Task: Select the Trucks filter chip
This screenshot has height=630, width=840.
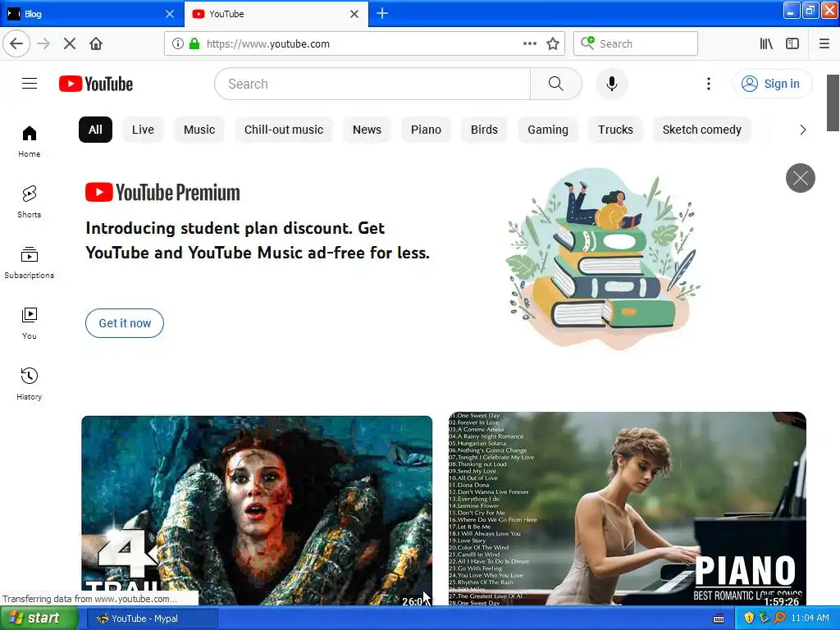Action: (x=615, y=130)
